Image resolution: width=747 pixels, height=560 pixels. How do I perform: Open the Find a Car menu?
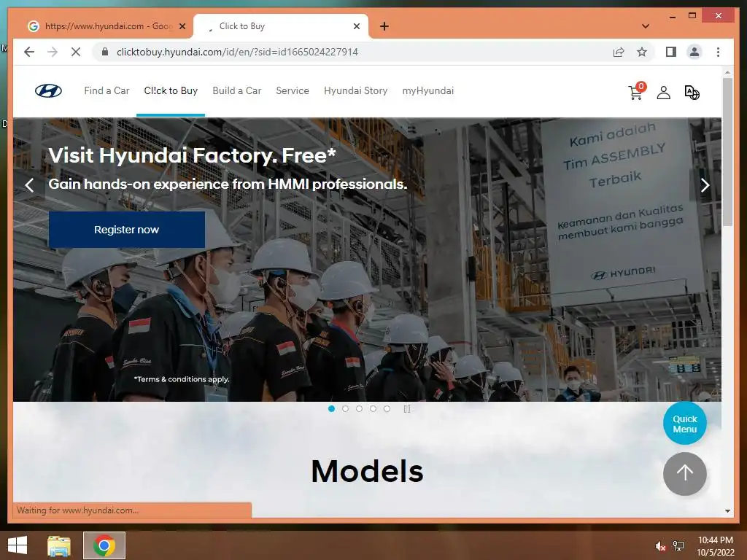(x=107, y=90)
